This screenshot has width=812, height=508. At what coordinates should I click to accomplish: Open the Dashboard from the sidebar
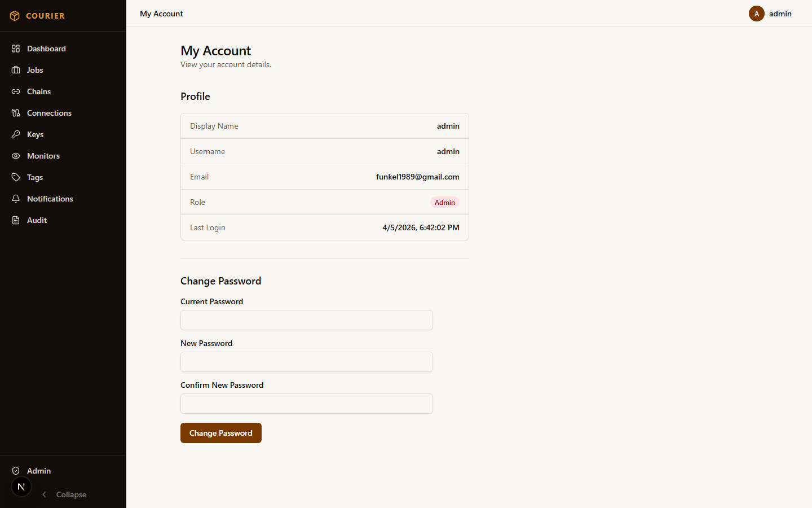(16, 49)
